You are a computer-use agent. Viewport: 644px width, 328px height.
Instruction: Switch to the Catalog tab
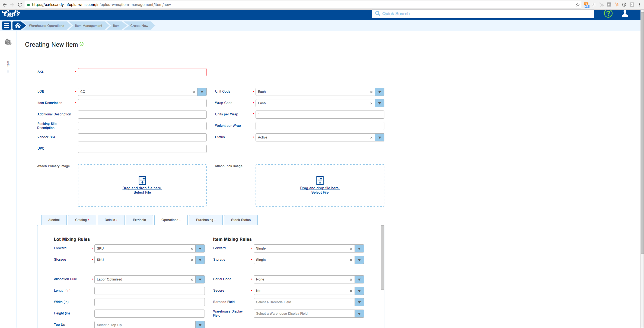82,220
